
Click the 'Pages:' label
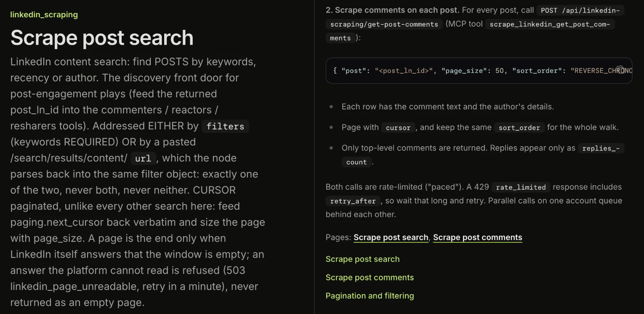(x=338, y=237)
